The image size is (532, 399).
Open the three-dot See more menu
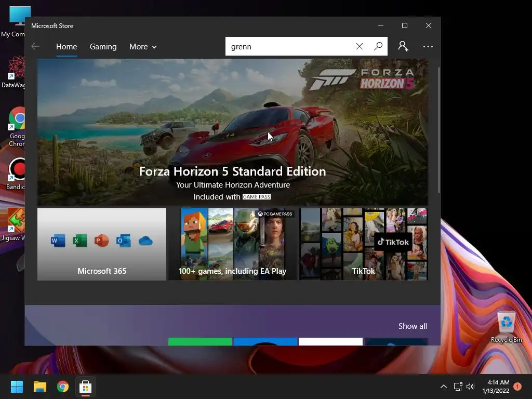(x=428, y=46)
